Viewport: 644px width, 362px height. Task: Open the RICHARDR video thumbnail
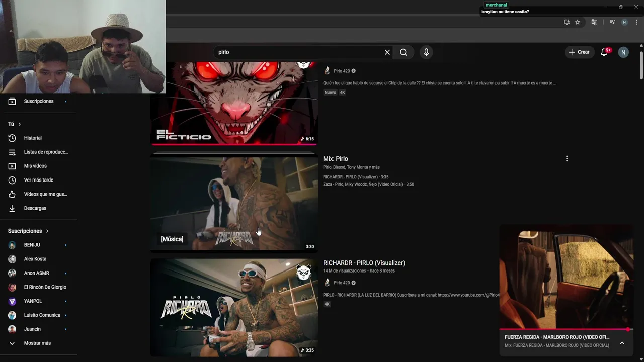(234, 307)
